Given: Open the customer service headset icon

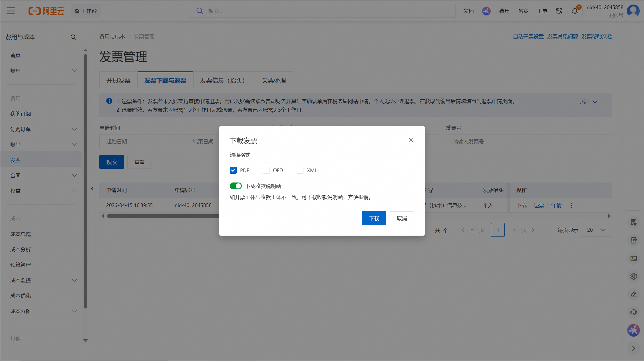Looking at the screenshot, I should tap(634, 312).
